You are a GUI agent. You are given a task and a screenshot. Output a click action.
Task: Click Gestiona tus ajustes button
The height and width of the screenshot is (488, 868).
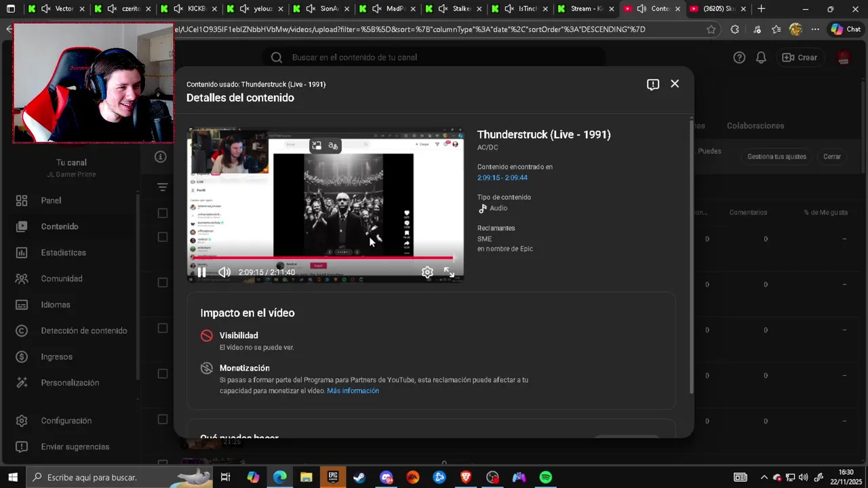click(776, 157)
